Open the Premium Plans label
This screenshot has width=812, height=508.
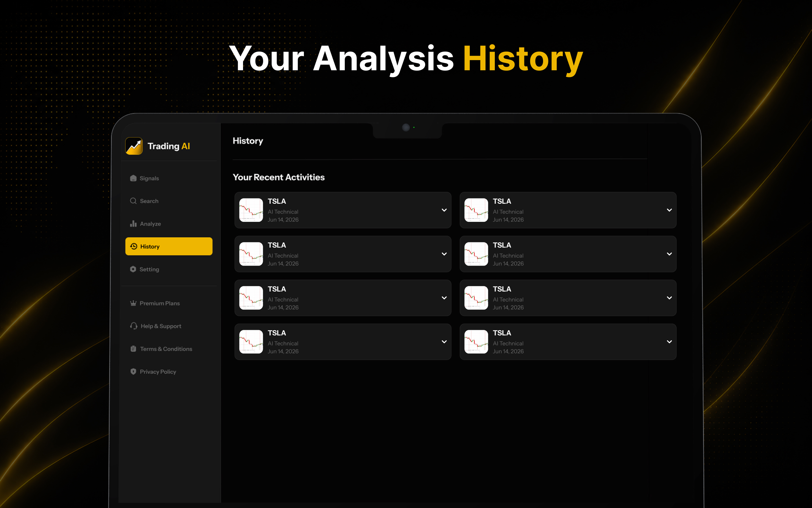[x=160, y=303]
